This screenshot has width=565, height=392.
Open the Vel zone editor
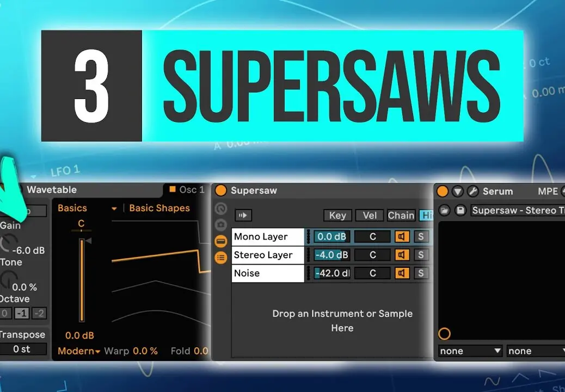pos(370,216)
